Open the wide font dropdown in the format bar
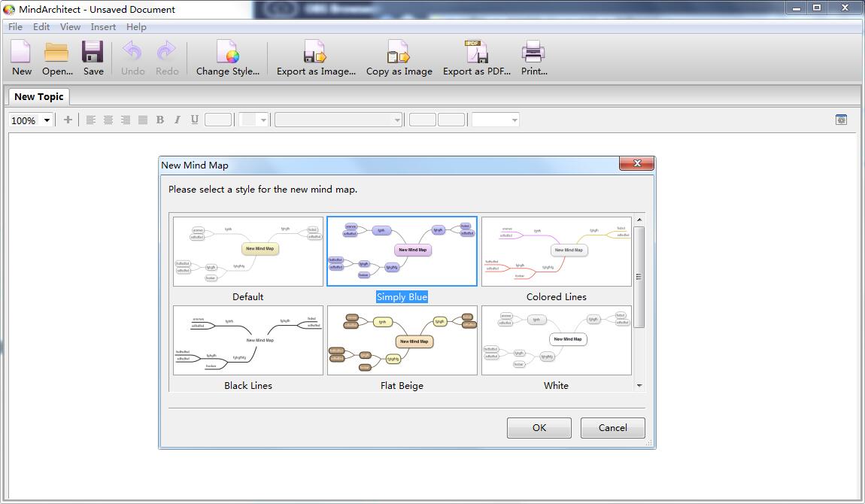The image size is (865, 504). [338, 120]
